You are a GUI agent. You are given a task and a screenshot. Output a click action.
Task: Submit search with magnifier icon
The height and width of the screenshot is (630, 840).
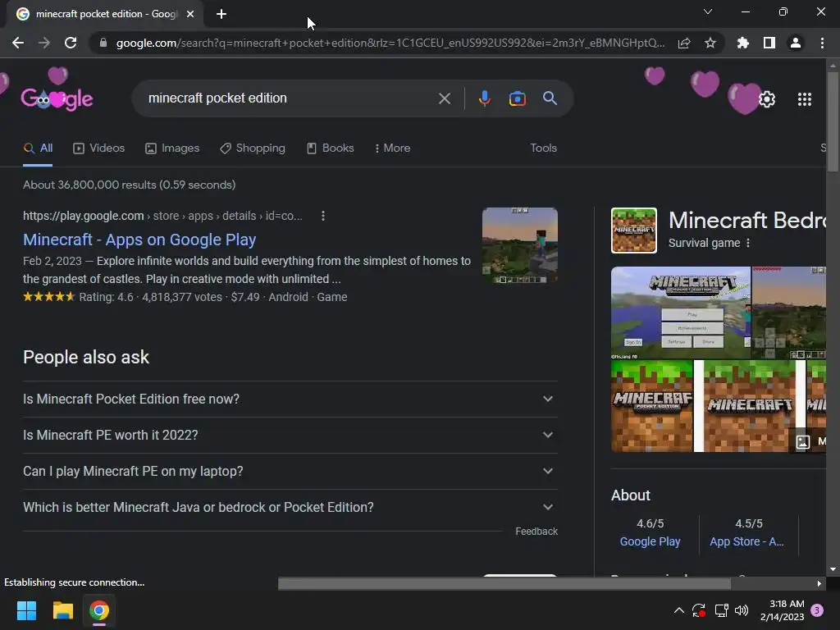tap(550, 98)
